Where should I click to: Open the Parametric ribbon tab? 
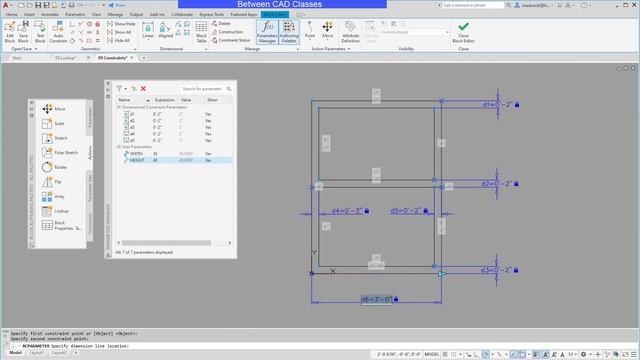[x=75, y=14]
